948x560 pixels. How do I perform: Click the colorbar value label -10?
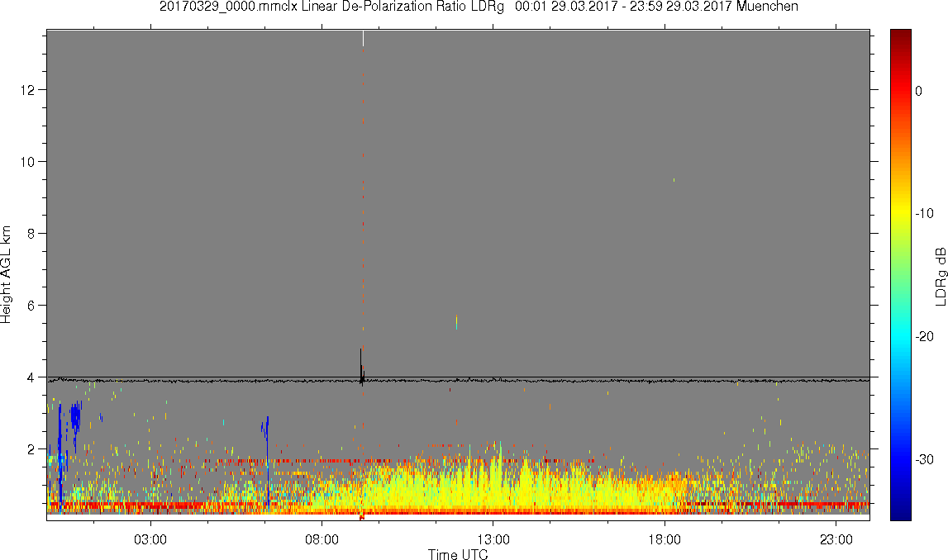pos(924,214)
